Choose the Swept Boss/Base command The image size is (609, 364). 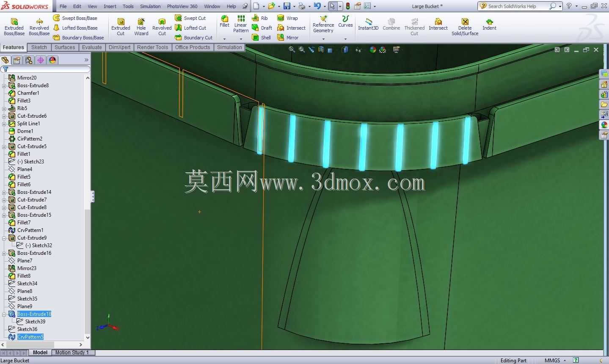click(x=75, y=18)
